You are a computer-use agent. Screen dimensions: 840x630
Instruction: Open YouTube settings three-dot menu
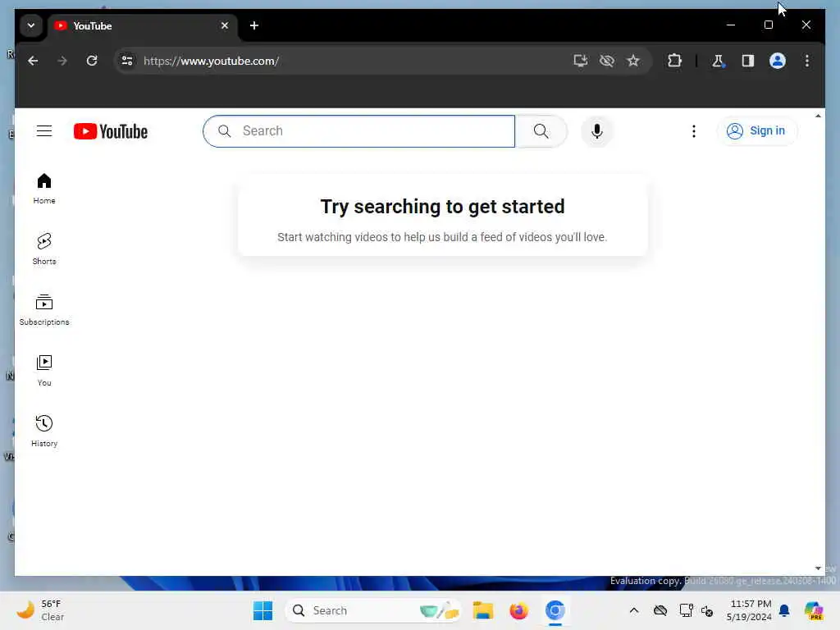coord(694,130)
